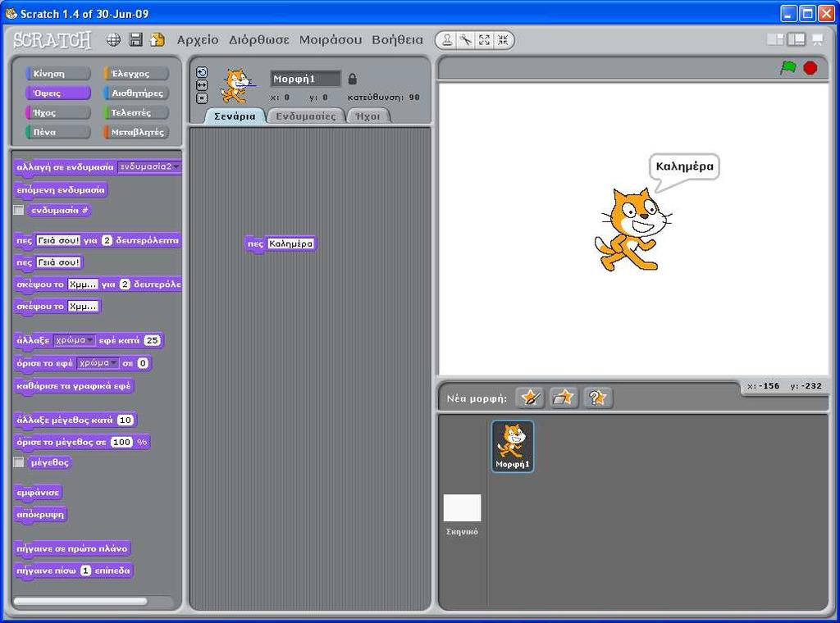This screenshot has height=623, width=840.
Task: Toggle the sprite lock icon
Action: click(x=352, y=79)
